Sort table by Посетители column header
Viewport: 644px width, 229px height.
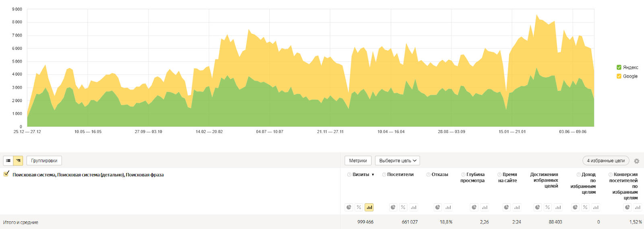tap(400, 175)
